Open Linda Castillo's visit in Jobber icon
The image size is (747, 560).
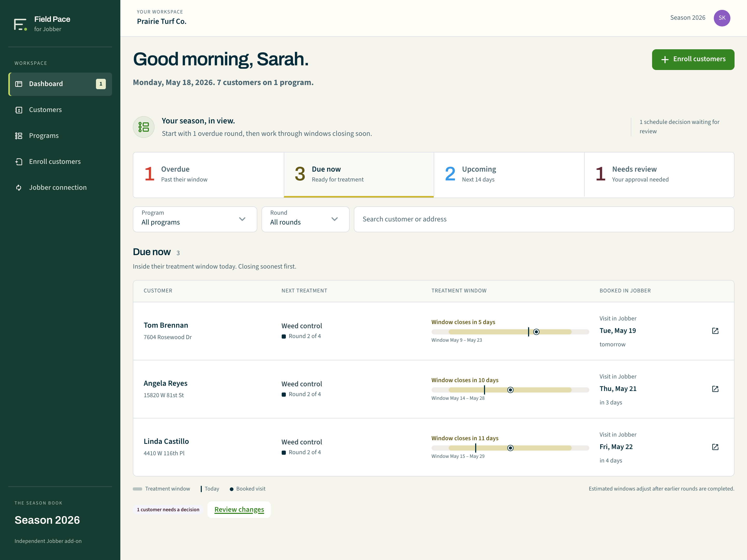(715, 447)
